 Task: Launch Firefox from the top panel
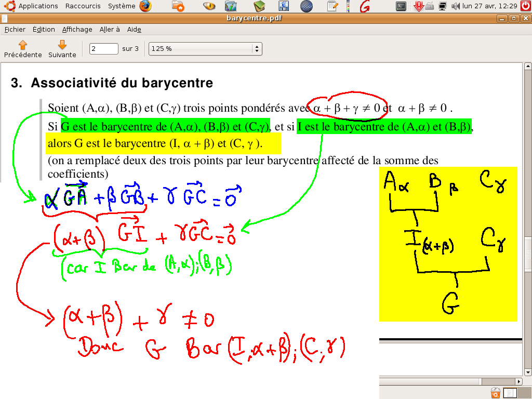(145, 6)
